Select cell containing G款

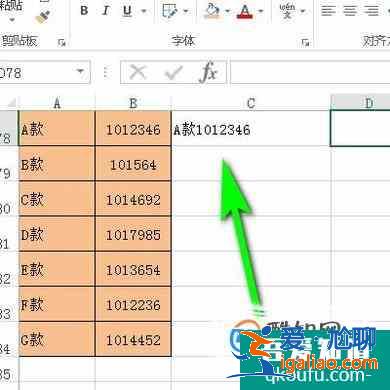[57, 339]
